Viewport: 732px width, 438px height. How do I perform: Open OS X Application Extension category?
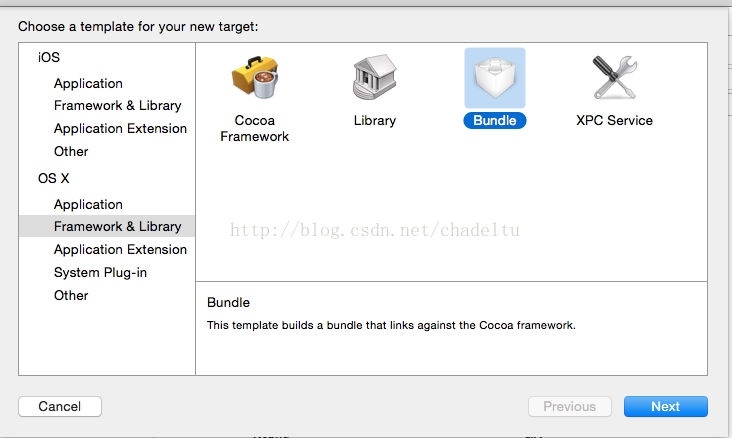point(120,249)
